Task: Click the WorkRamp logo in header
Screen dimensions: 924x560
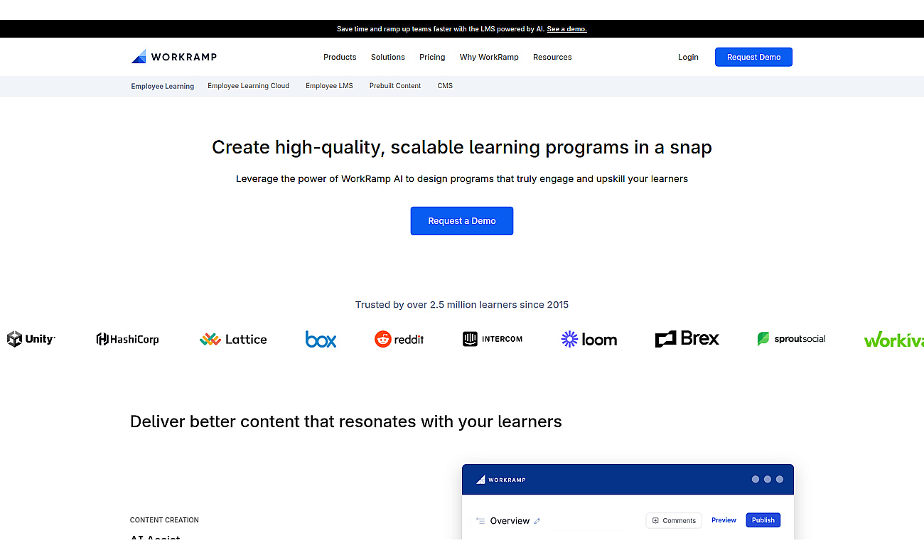Action: click(174, 57)
